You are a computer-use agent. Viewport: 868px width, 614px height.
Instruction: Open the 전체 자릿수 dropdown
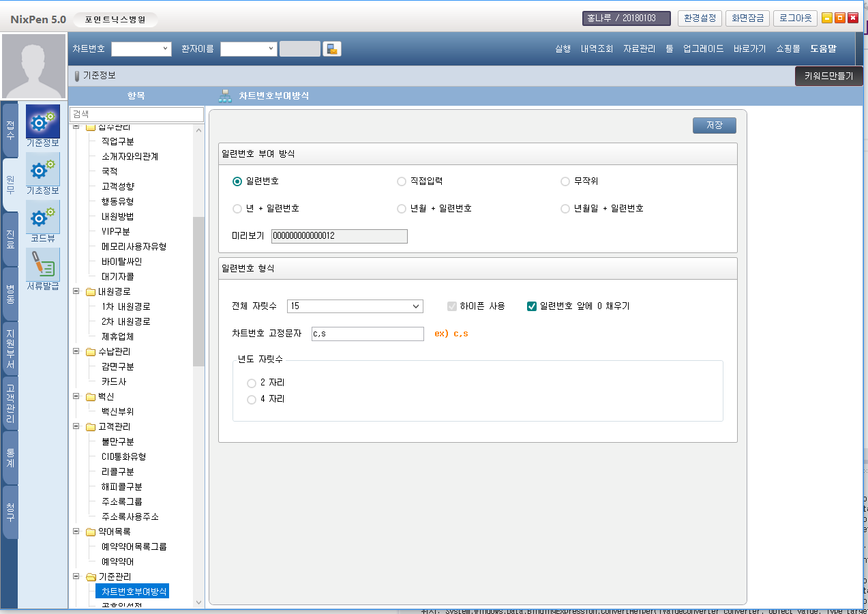click(355, 306)
